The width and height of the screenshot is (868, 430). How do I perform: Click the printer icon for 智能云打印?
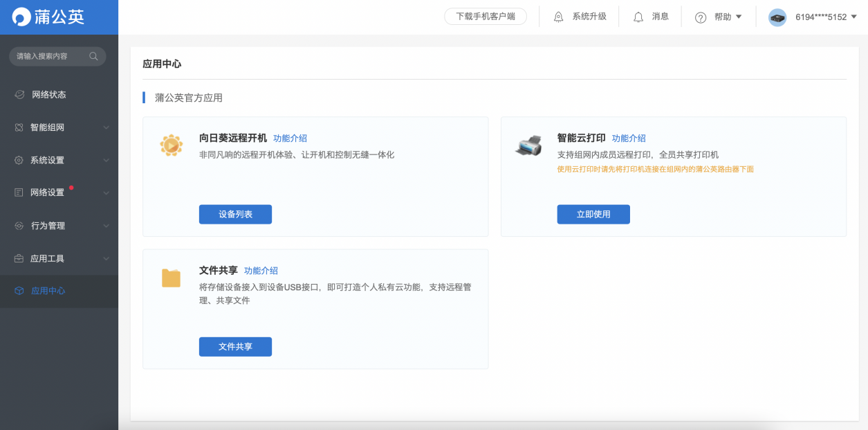coord(528,143)
